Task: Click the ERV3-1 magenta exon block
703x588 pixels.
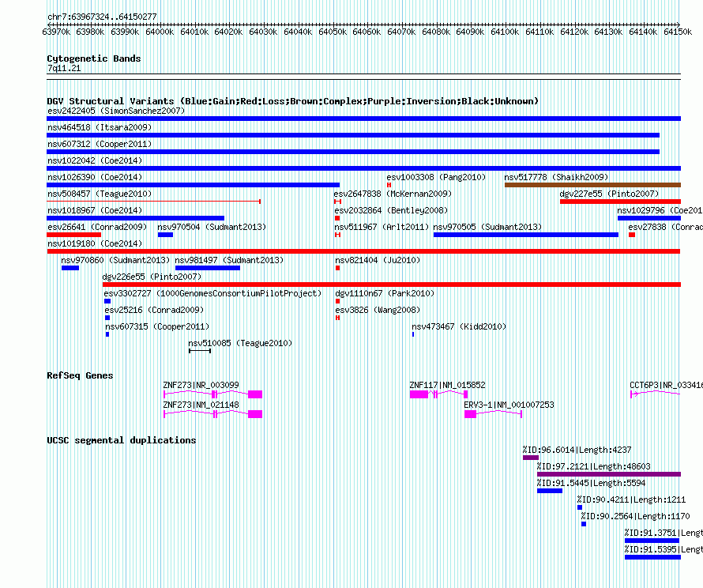Action: point(470,414)
